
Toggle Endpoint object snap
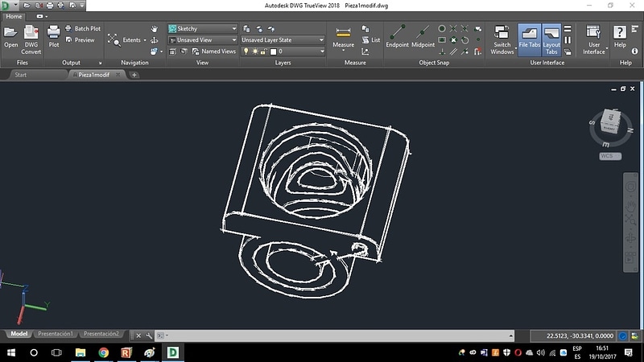pos(397,36)
